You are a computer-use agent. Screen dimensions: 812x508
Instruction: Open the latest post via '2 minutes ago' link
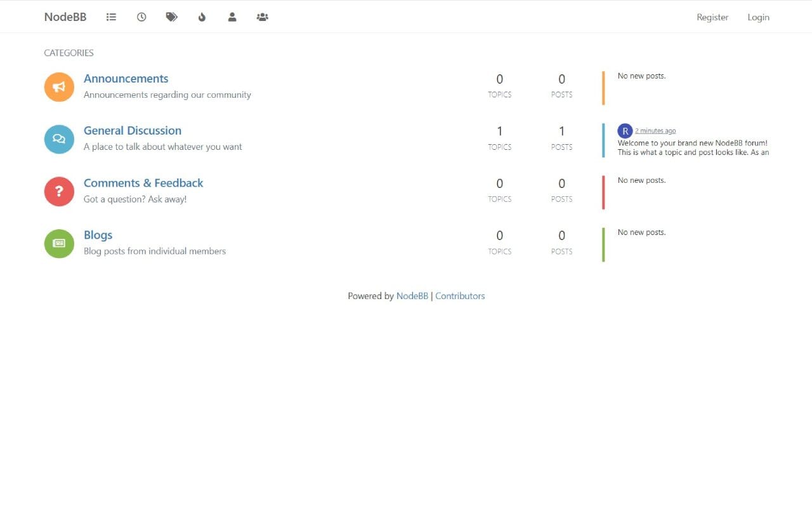pos(655,130)
